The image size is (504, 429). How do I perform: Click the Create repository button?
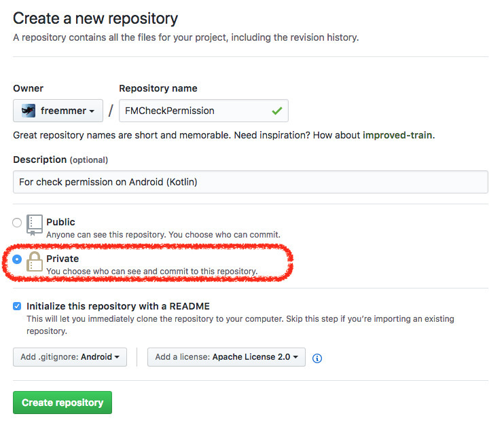(x=62, y=403)
